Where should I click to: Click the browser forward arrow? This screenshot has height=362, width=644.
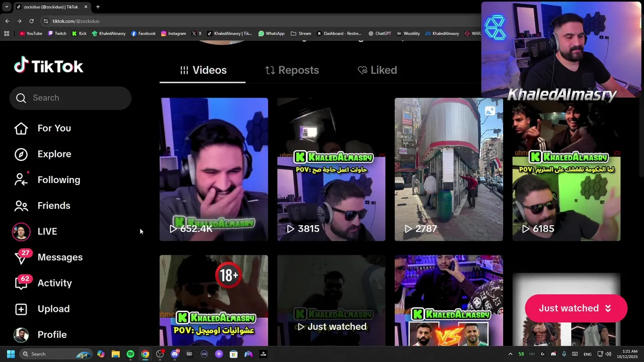coord(19,21)
